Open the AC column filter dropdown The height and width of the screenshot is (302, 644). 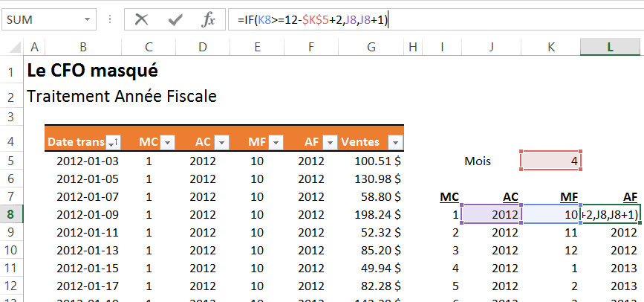[x=222, y=142]
